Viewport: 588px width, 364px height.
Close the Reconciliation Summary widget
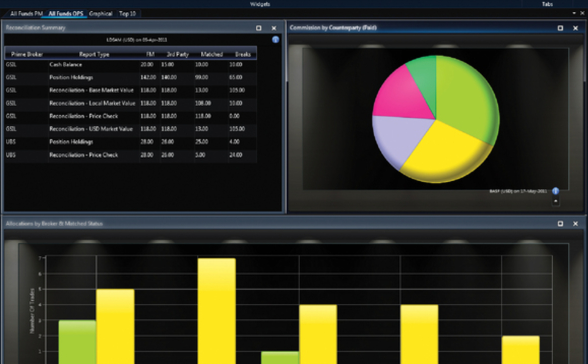pyautogui.click(x=274, y=28)
